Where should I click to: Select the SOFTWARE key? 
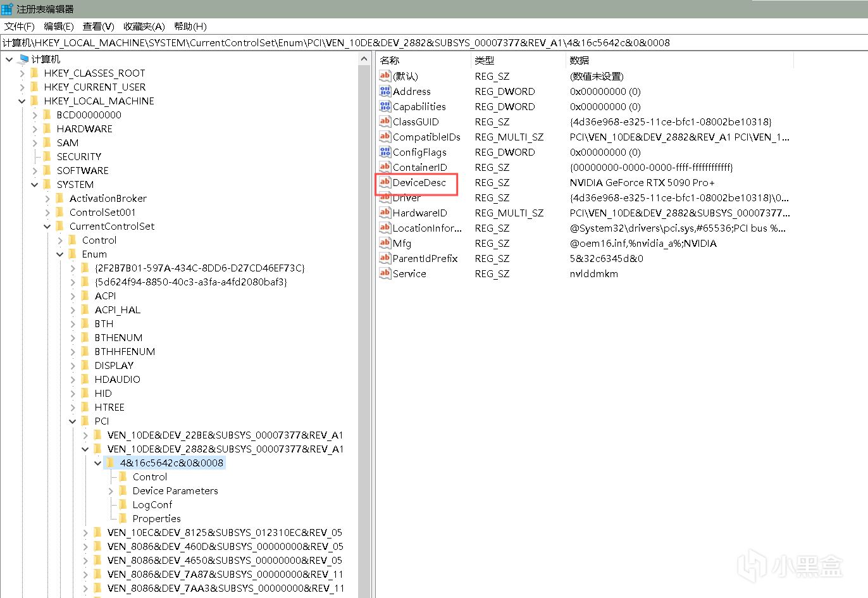pos(82,170)
